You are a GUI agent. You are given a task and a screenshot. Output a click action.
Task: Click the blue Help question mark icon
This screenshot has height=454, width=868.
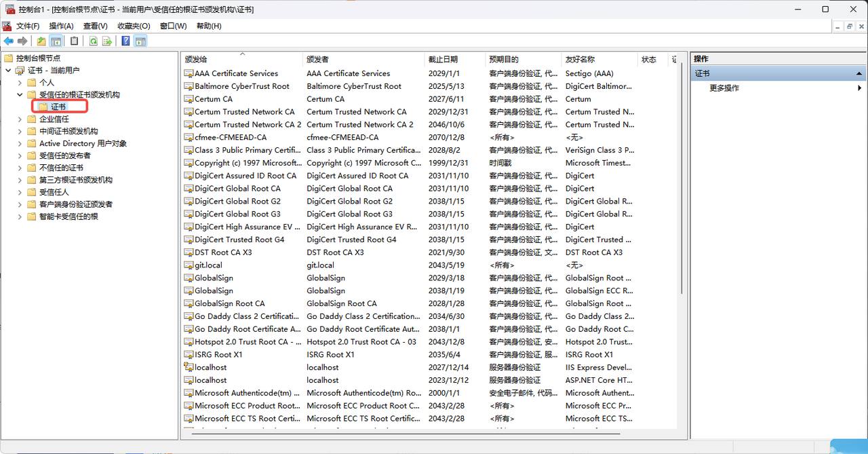coord(126,41)
